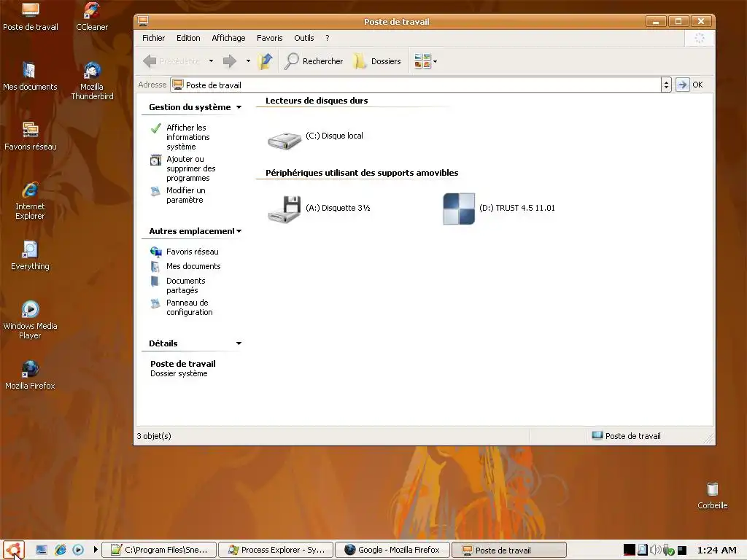Select the CCleaner desktop icon

pos(92,17)
